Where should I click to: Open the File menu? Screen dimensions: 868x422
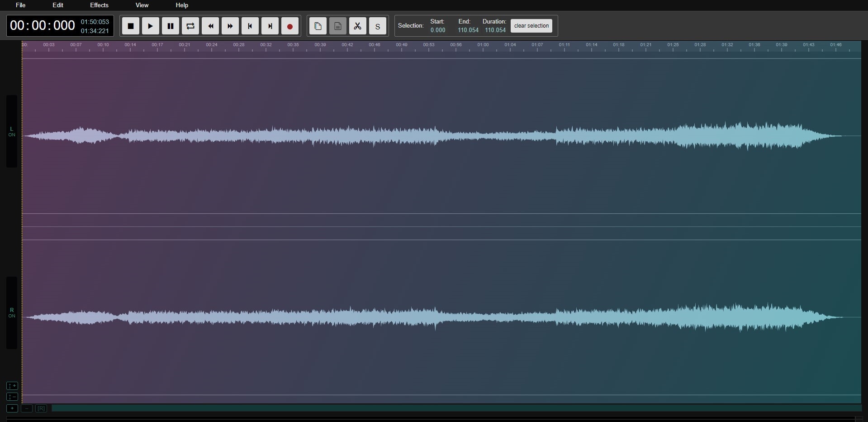(x=21, y=5)
